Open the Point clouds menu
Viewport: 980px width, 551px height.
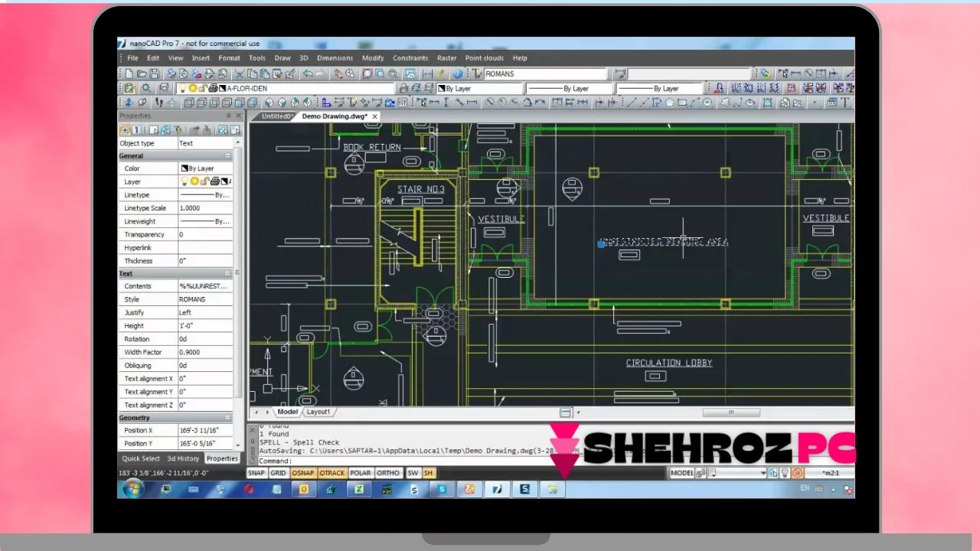tap(484, 57)
